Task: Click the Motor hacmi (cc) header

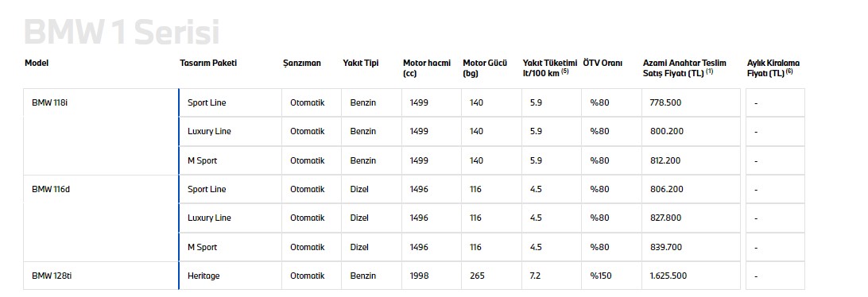Action: tap(427, 68)
